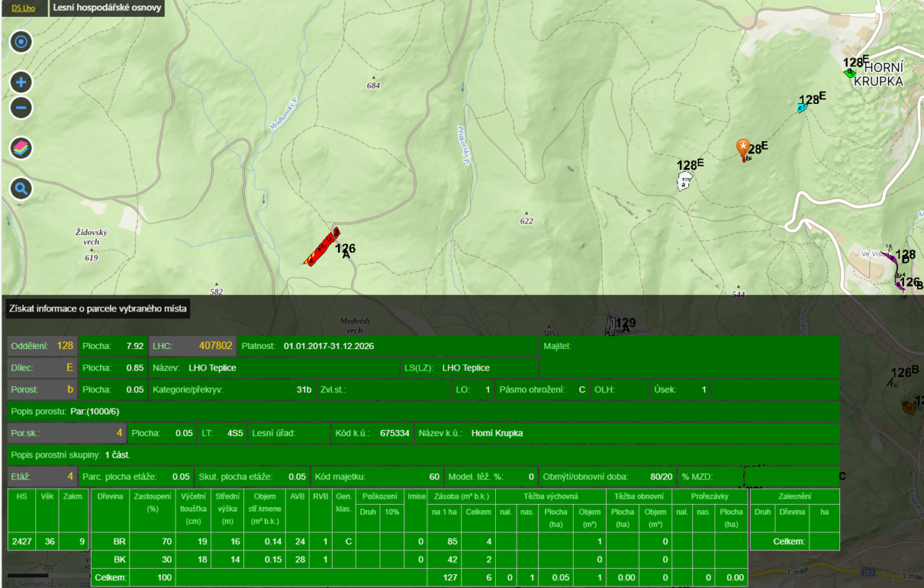Click the HS value 2427 cell

click(22, 541)
